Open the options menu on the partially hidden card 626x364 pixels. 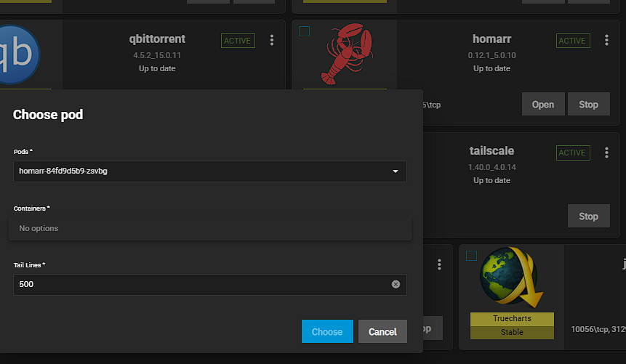[x=439, y=264]
